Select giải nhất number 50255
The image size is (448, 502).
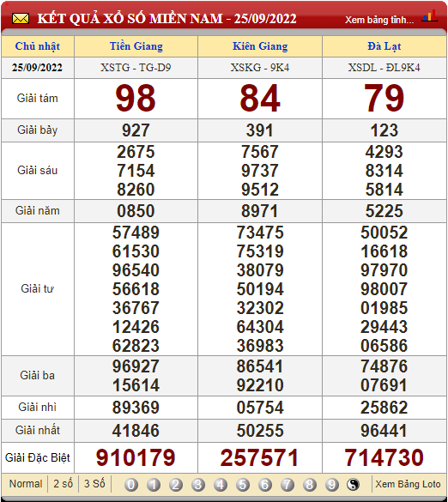click(x=260, y=431)
